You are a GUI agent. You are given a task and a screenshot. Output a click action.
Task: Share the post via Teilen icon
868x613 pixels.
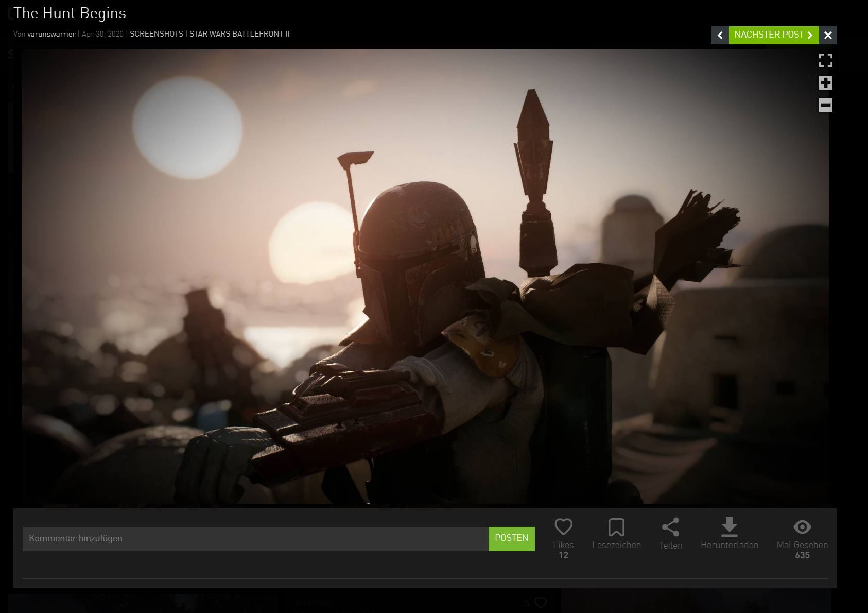click(670, 527)
